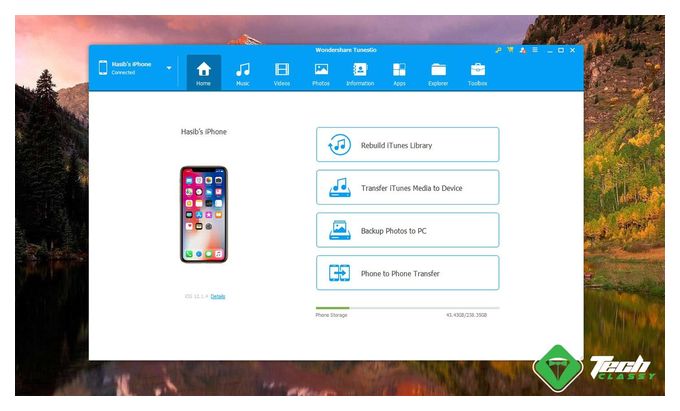Click the "Hasib's iPhone" label above phone image
Screen dimensions: 680x411
[x=204, y=132]
